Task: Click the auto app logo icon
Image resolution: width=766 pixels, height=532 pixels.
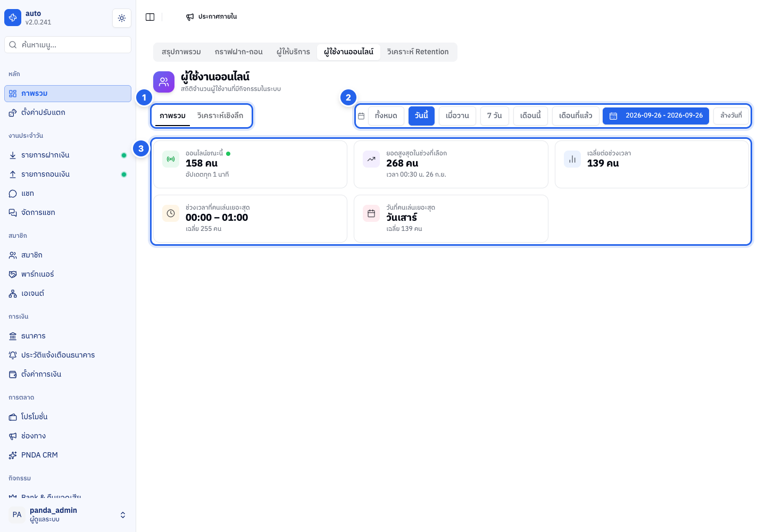Action: (13, 18)
